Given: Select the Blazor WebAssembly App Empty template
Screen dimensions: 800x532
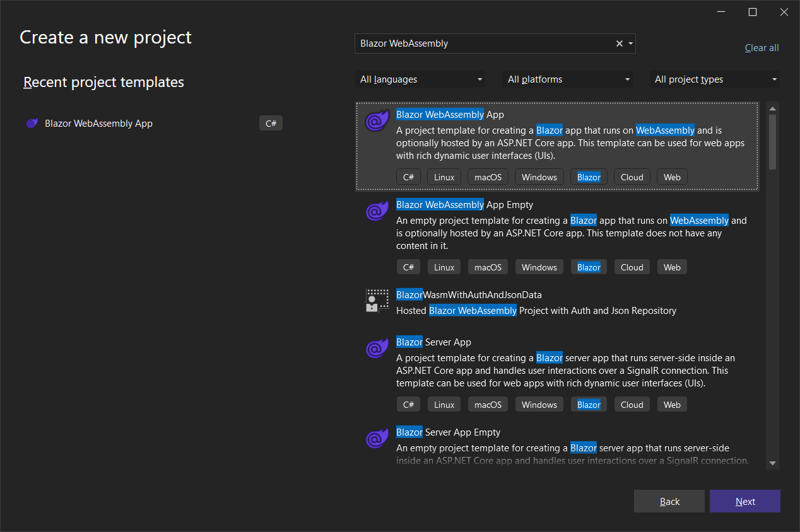Looking at the screenshot, I should click(x=558, y=236).
